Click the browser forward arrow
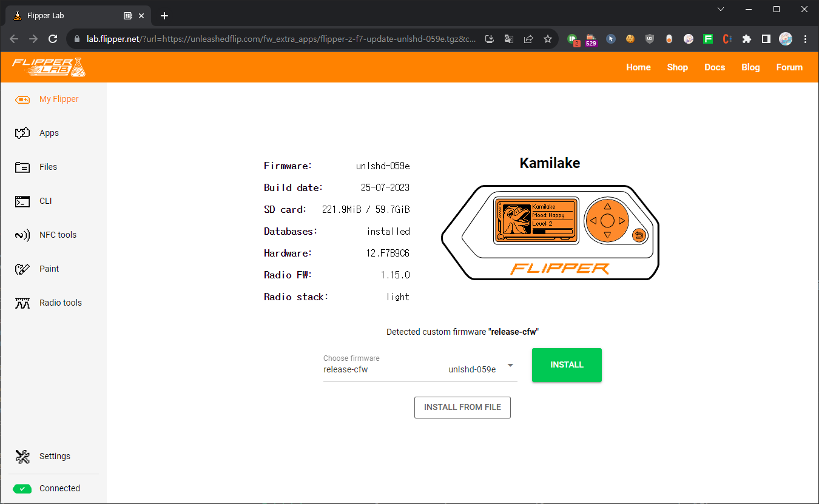The width and height of the screenshot is (819, 504). pos(33,39)
